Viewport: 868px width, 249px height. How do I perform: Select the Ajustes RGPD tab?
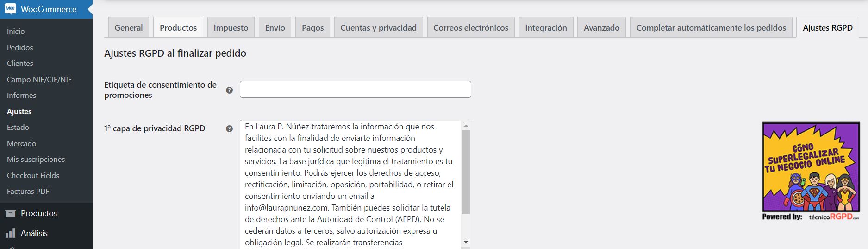(828, 27)
